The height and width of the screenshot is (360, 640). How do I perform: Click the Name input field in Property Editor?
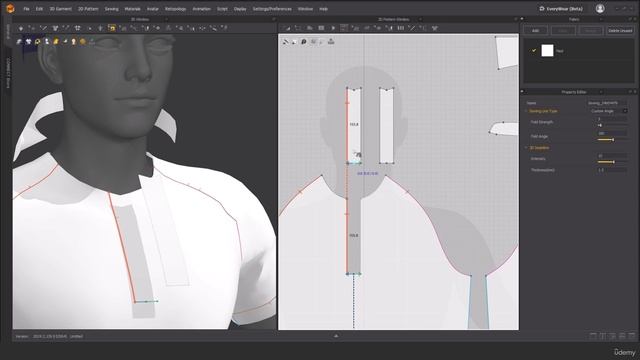(x=607, y=103)
